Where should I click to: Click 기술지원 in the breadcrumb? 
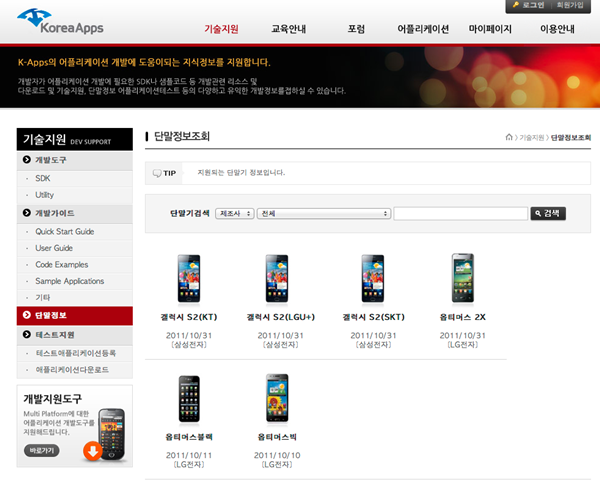click(532, 138)
